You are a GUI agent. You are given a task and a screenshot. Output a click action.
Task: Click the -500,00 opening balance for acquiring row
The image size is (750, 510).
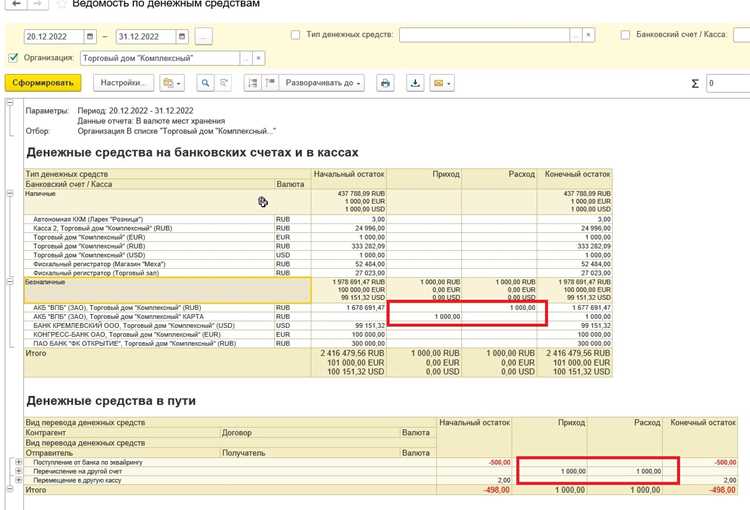(474, 462)
